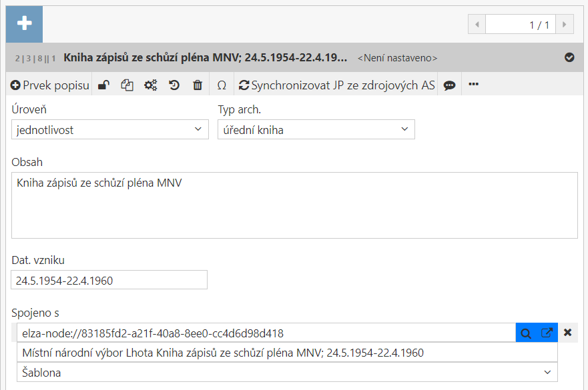Open linked node in new window icon

point(547,332)
